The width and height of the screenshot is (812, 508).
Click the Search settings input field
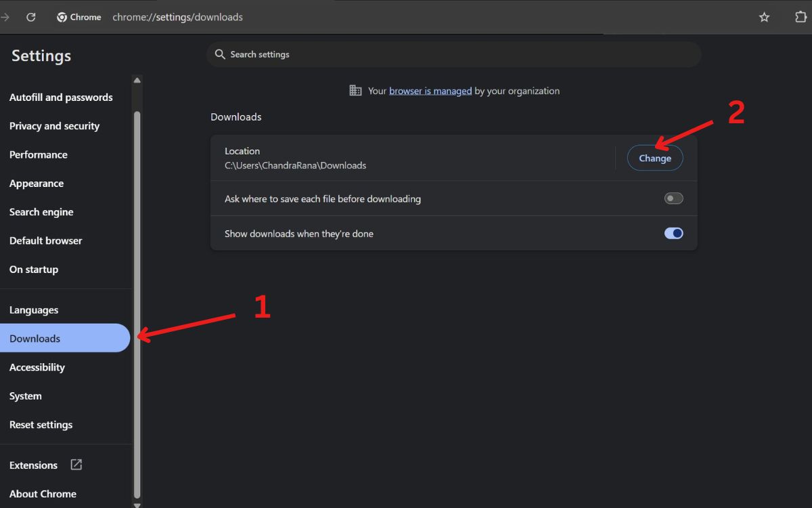[x=460, y=54]
